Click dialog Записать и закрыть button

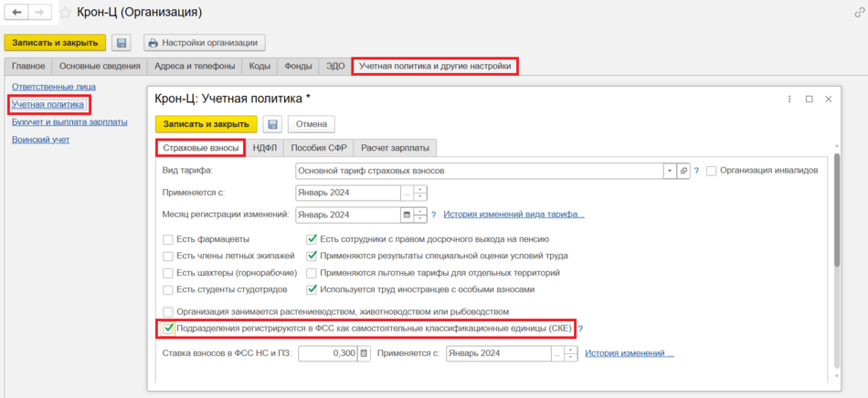coord(206,124)
